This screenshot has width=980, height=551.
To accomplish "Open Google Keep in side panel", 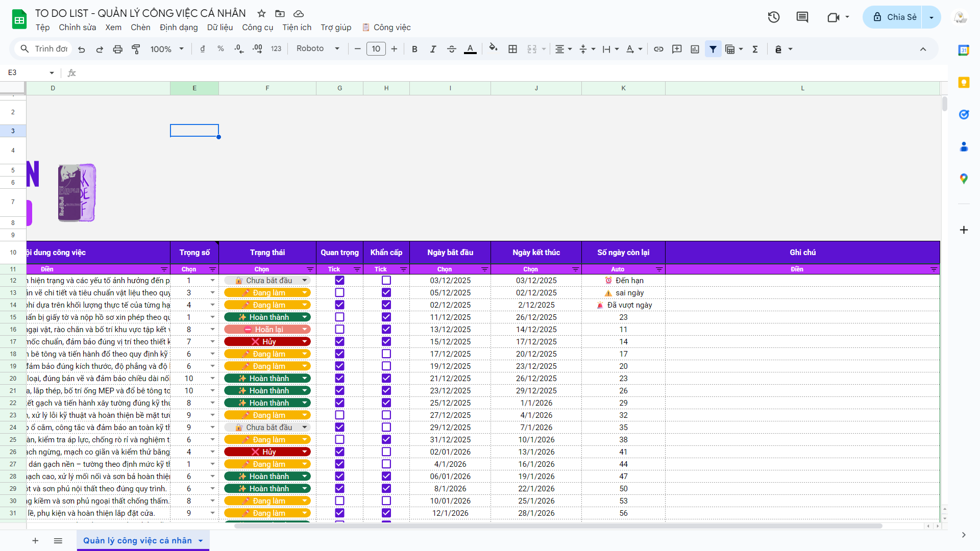I will [x=964, y=82].
